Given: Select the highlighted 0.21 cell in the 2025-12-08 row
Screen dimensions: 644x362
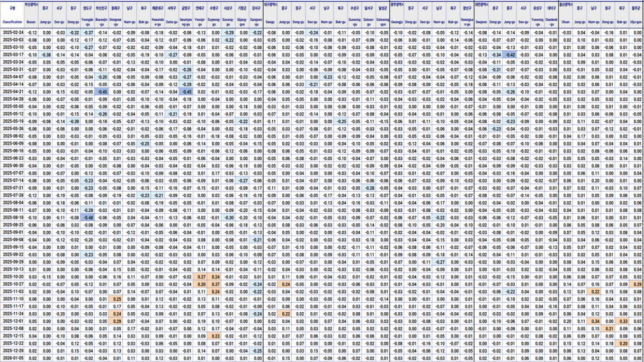Looking at the screenshot, I should pos(608,328).
